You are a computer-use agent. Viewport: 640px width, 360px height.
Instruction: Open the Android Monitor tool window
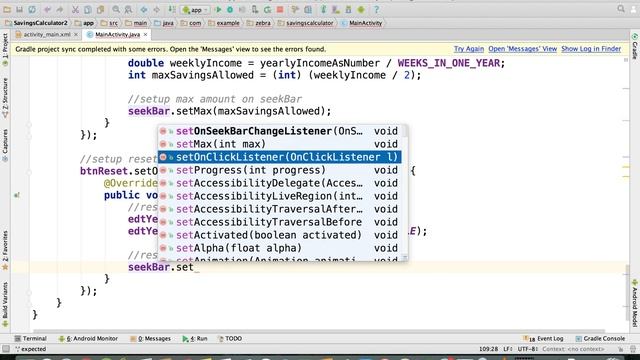pyautogui.click(x=88, y=338)
